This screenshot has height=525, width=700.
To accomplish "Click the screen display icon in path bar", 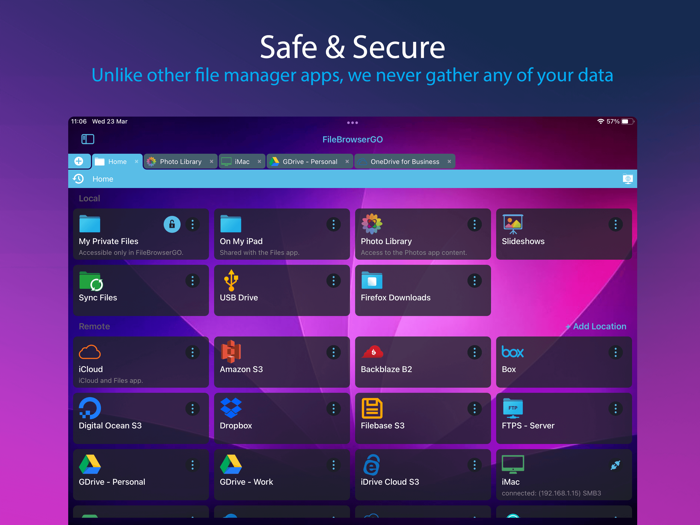I will pyautogui.click(x=628, y=179).
